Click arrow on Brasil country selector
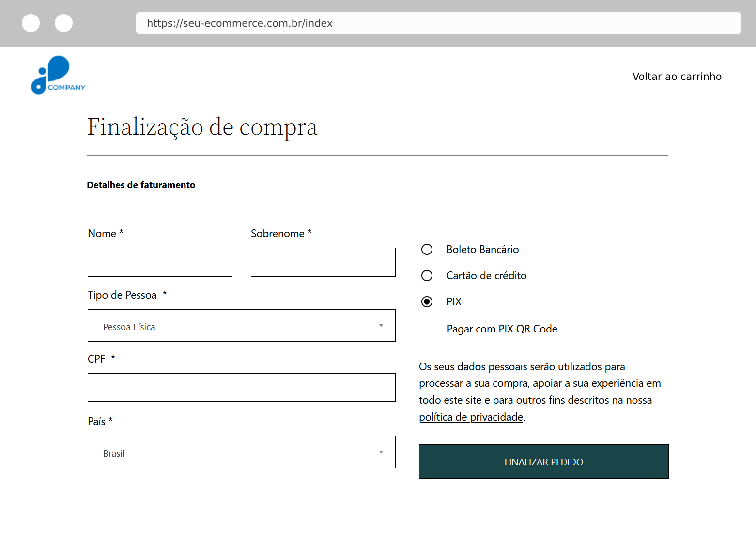Image resolution: width=756 pixels, height=537 pixels. [x=381, y=452]
